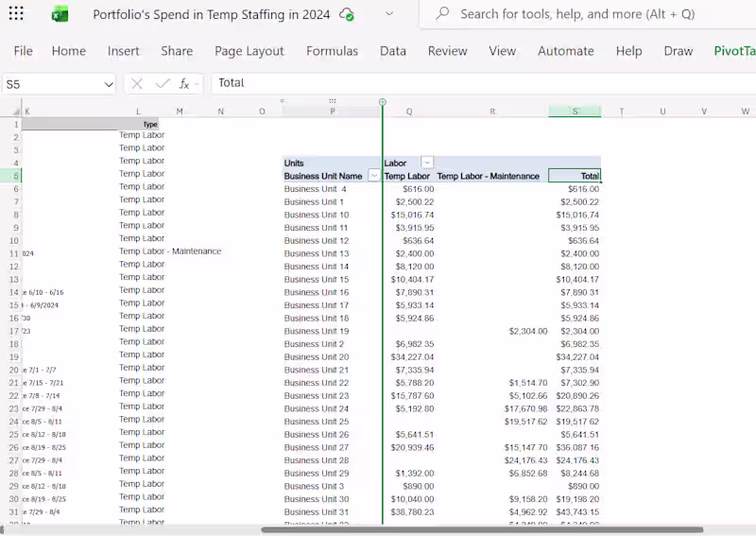Click the $36,087.16 total cell
Image resolution: width=756 pixels, height=536 pixels.
click(577, 447)
